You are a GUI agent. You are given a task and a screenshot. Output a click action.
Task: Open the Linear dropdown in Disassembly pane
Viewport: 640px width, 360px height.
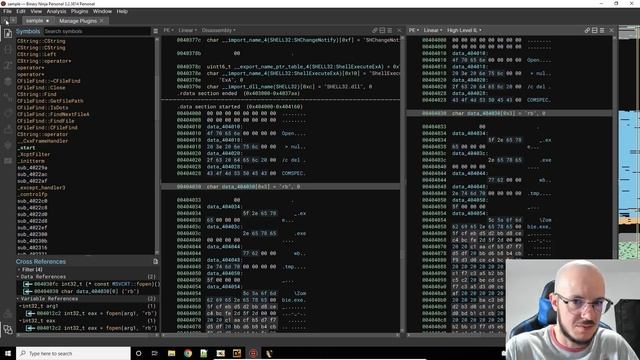coord(187,30)
